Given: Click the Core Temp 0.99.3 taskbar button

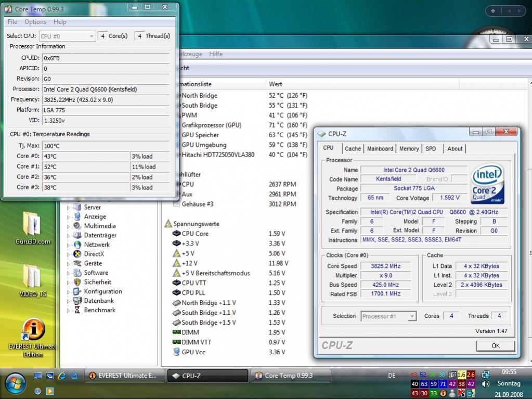Looking at the screenshot, I should pyautogui.click(x=291, y=376).
